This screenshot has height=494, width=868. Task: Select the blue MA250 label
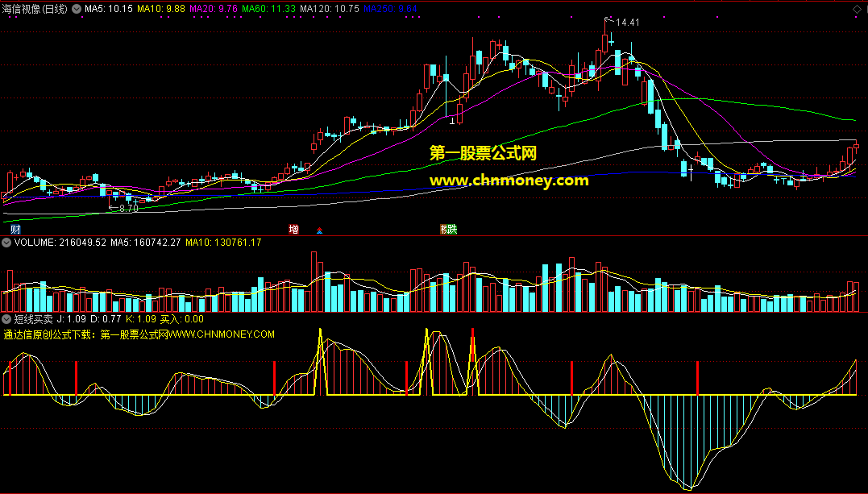point(390,9)
